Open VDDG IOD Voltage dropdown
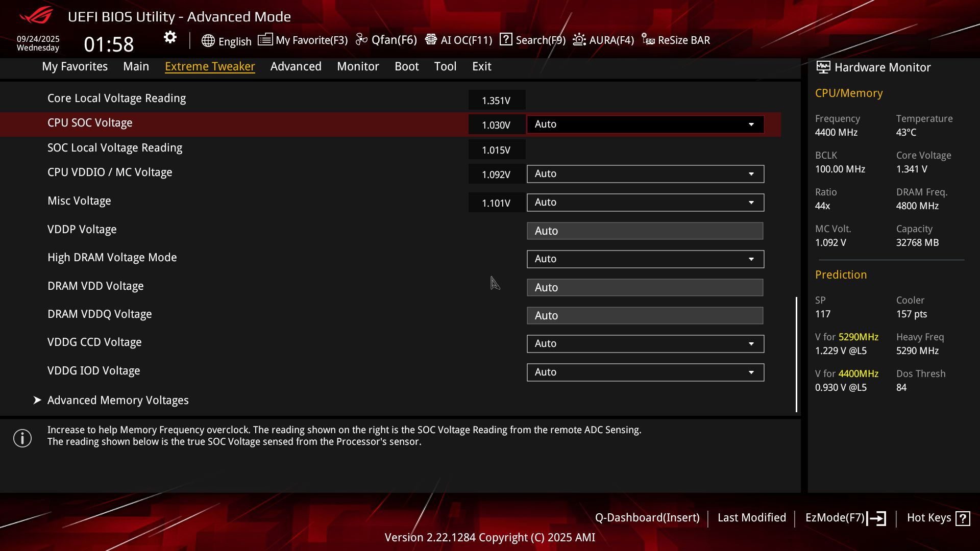980x551 pixels. click(645, 372)
